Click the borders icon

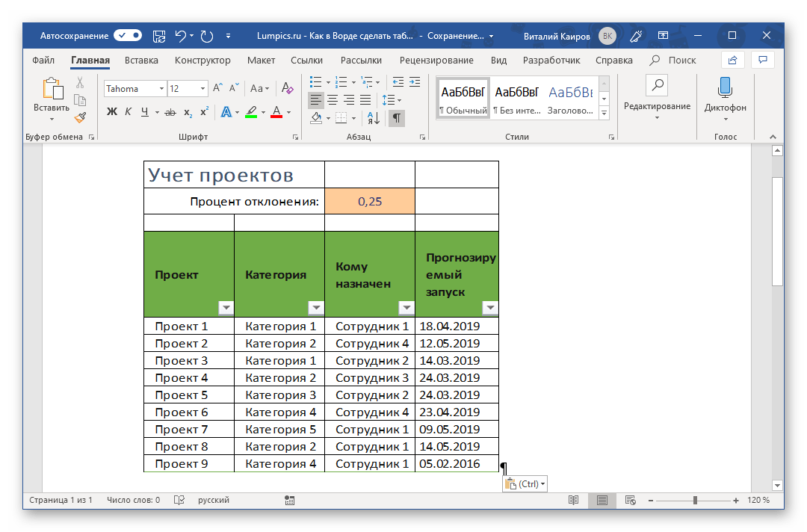tap(341, 118)
